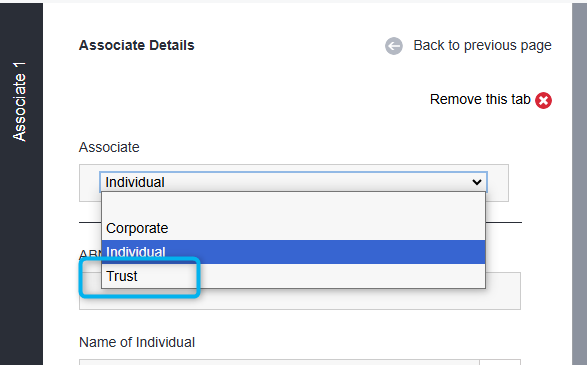Click the Associate Details heading
This screenshot has width=587, height=365.
point(137,45)
